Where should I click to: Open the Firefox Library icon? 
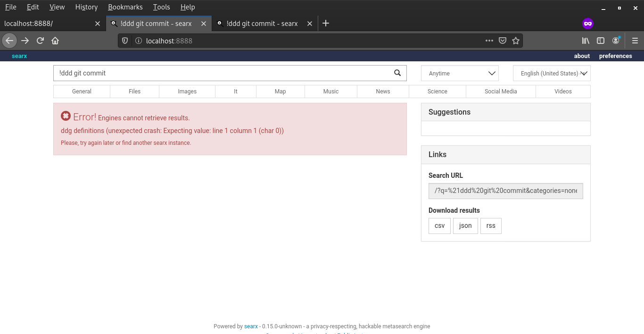coord(586,41)
